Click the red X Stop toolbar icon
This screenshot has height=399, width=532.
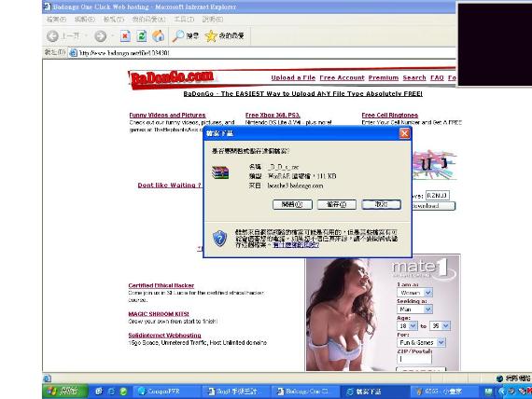tap(125, 36)
